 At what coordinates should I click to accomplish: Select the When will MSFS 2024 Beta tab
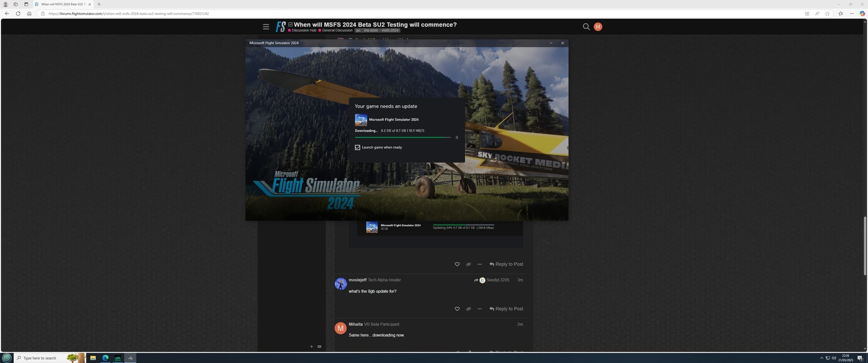tap(63, 4)
